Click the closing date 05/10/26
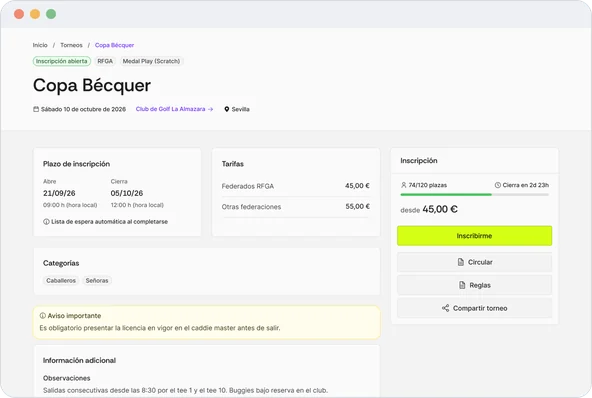 point(126,193)
